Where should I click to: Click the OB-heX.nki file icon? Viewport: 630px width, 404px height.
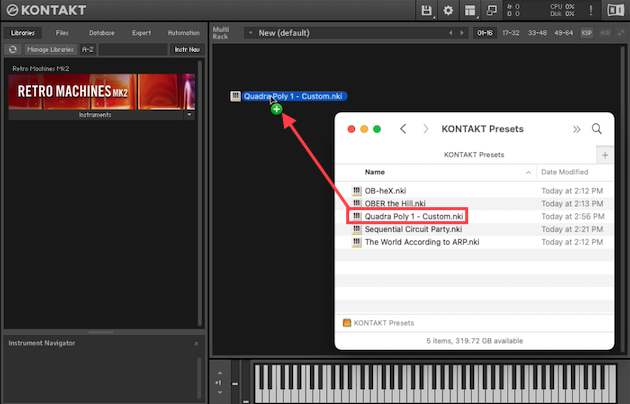coord(356,191)
